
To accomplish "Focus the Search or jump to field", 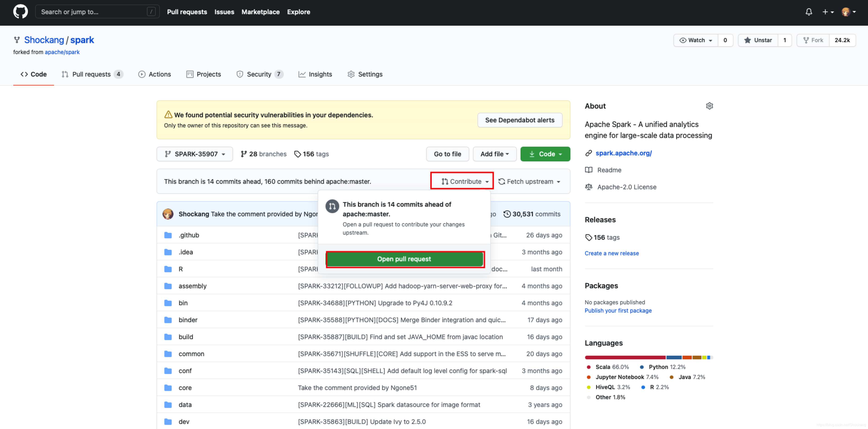I will click(x=97, y=12).
